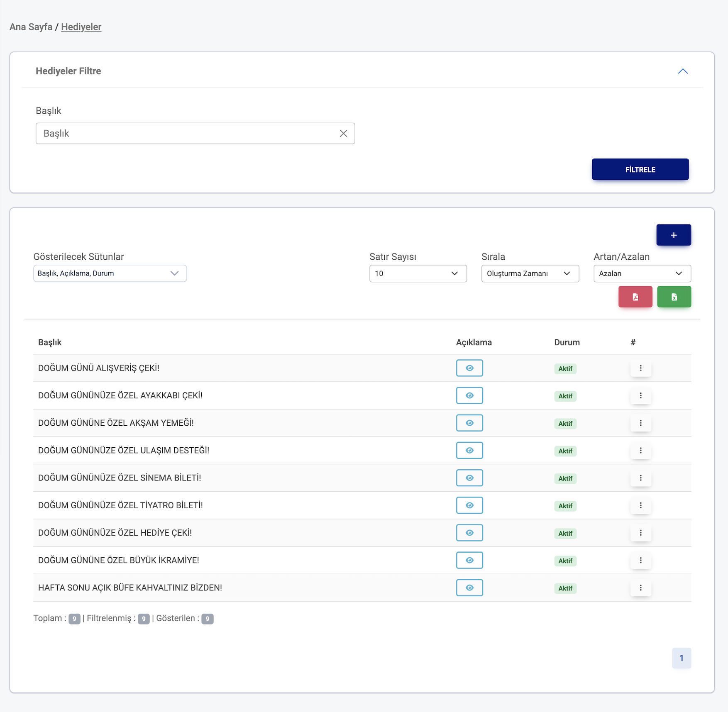Click the Başlık column header
Image resolution: width=728 pixels, height=712 pixels.
pyautogui.click(x=50, y=342)
